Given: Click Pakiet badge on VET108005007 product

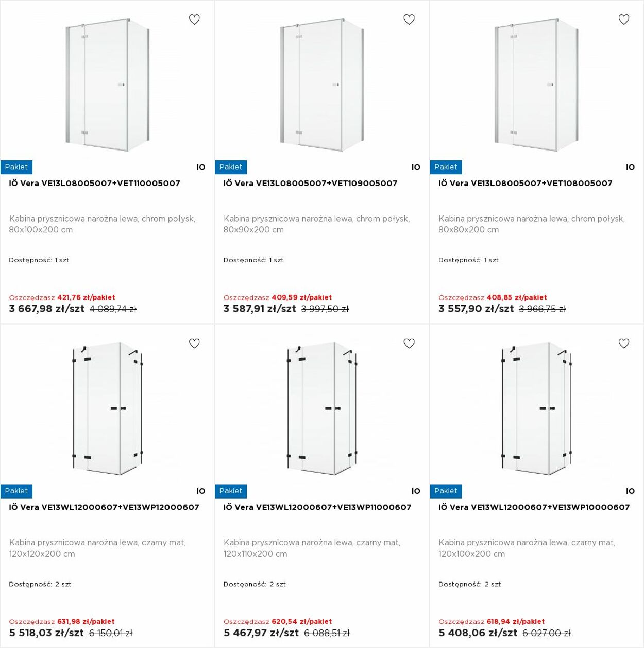Looking at the screenshot, I should pos(446,167).
